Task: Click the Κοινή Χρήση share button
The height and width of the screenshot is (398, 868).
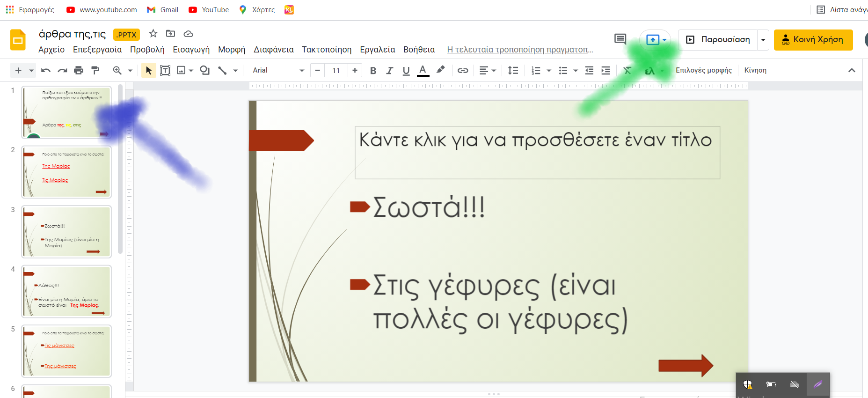Action: tap(813, 40)
